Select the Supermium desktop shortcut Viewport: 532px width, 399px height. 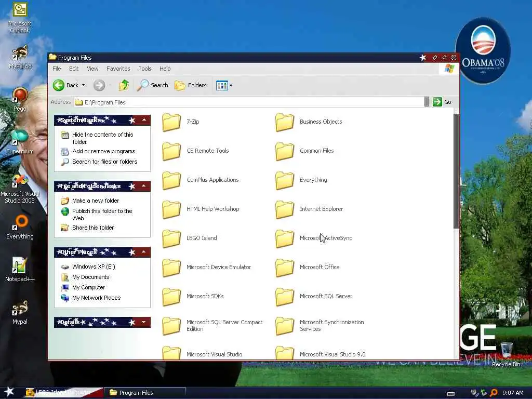20,142
